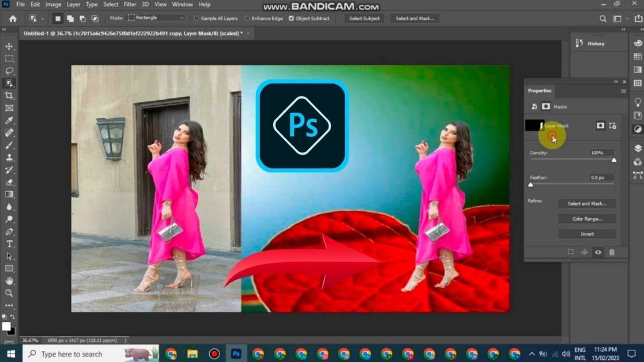
Task: Select the Hand tool
Action: pos(9,281)
